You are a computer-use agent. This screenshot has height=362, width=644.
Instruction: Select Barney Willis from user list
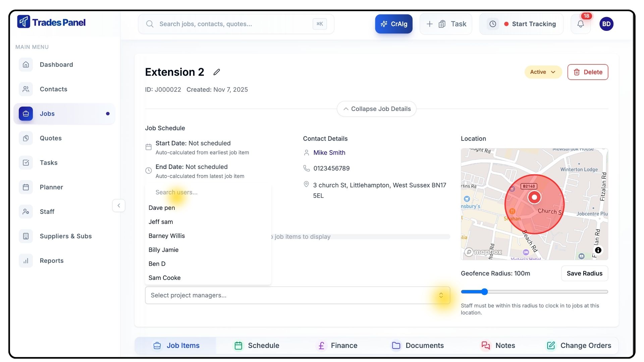click(167, 236)
